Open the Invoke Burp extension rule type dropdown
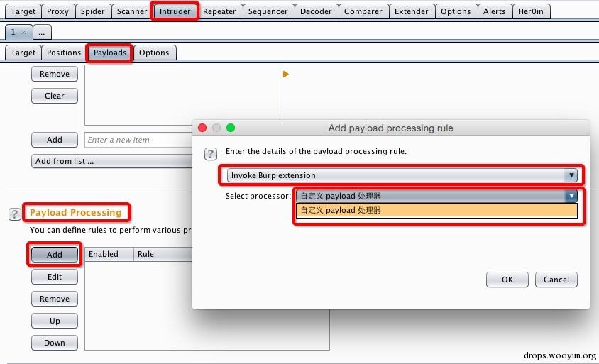The image size is (599, 364). 402,175
